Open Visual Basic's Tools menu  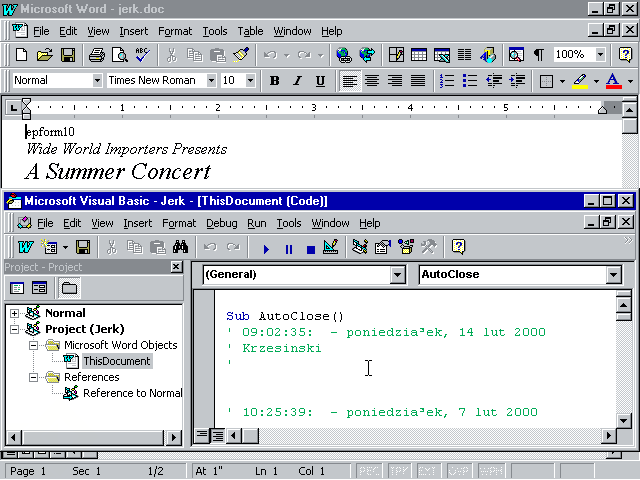(x=289, y=223)
